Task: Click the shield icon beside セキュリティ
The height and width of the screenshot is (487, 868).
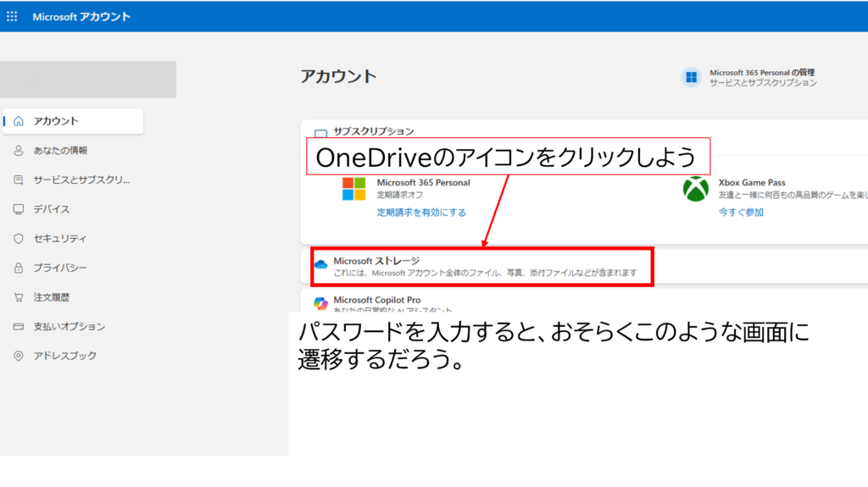Action: (19, 239)
